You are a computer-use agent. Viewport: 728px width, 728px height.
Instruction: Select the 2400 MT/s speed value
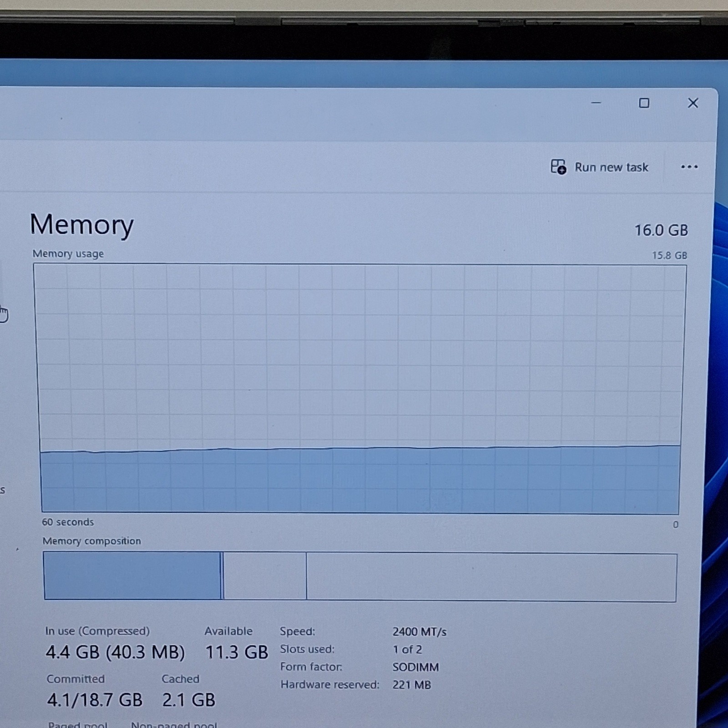(420, 632)
